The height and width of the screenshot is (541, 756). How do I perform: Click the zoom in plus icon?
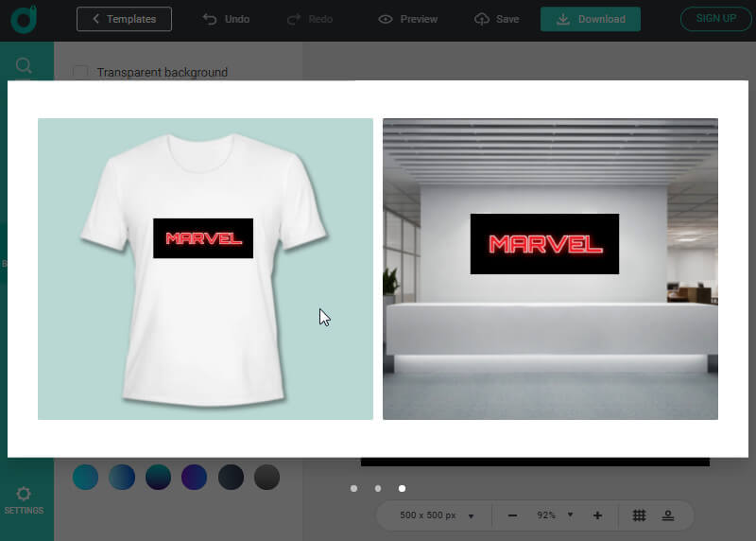point(597,515)
